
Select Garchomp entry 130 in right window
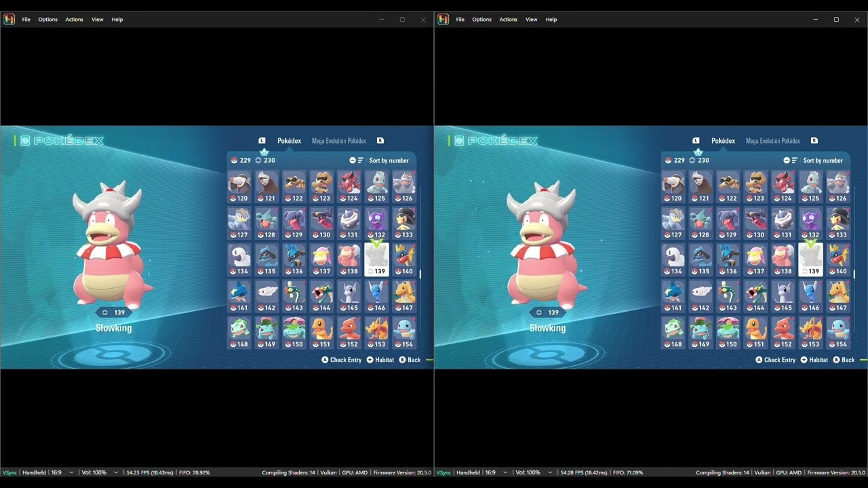[756, 223]
